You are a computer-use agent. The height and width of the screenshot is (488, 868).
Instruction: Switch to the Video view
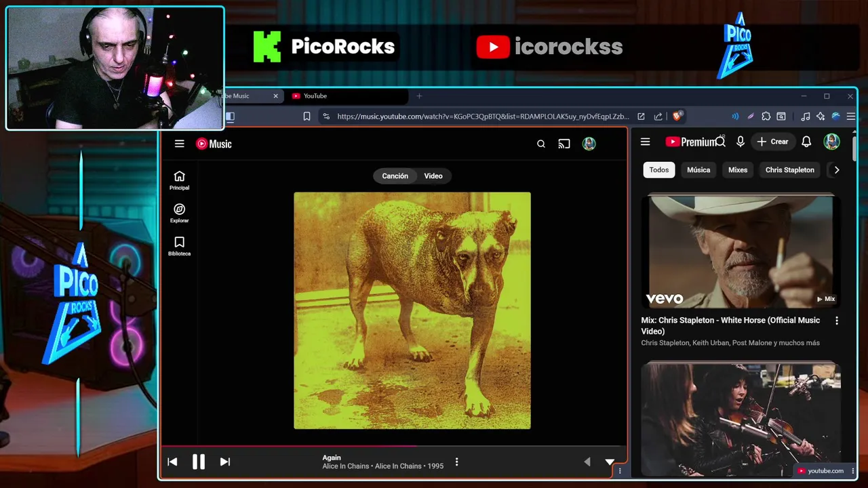(x=433, y=176)
